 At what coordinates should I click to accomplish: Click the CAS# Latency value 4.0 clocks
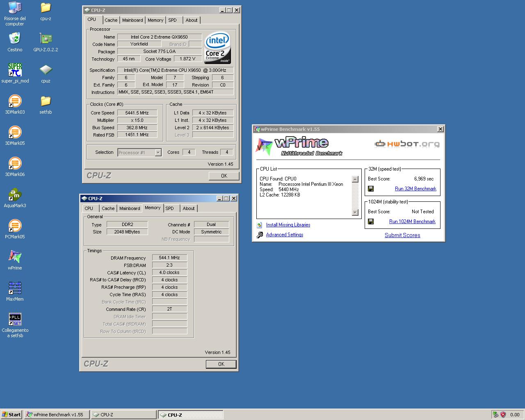169,272
